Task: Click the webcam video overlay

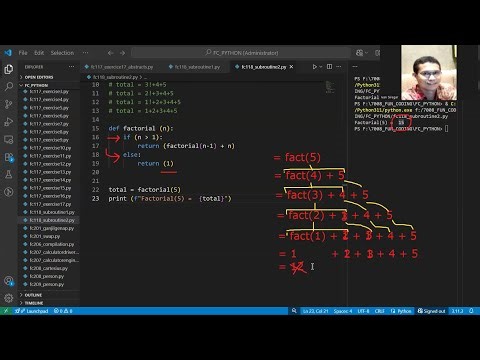Action: [429, 72]
